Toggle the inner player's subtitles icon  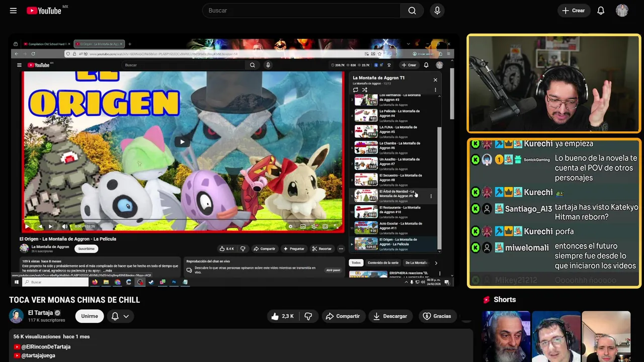(303, 227)
